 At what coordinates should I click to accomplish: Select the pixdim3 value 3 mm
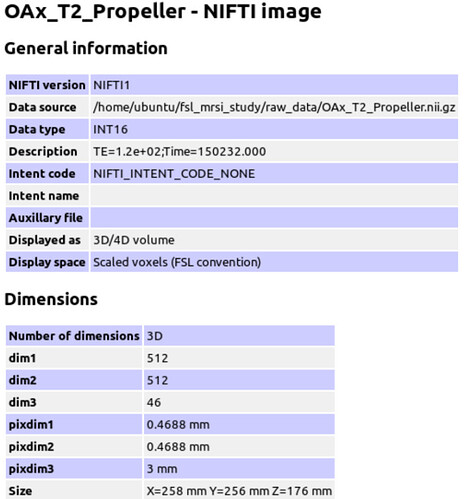pos(162,469)
